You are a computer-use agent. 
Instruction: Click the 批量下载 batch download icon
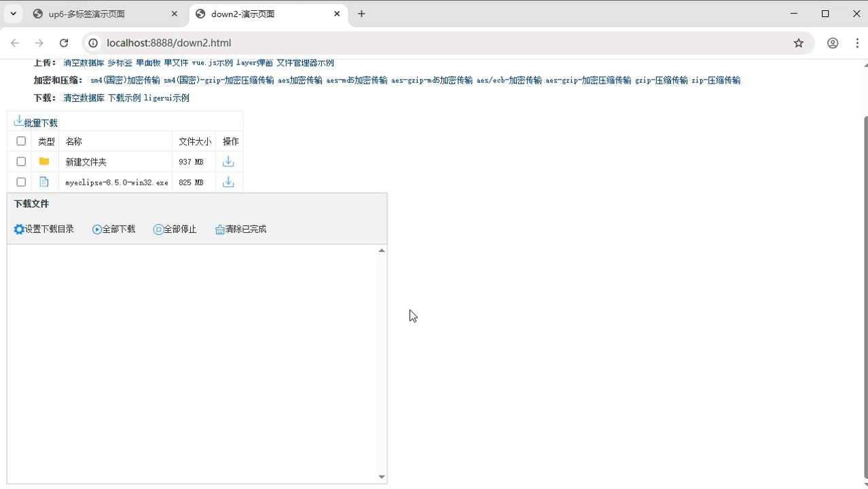pyautogui.click(x=18, y=121)
